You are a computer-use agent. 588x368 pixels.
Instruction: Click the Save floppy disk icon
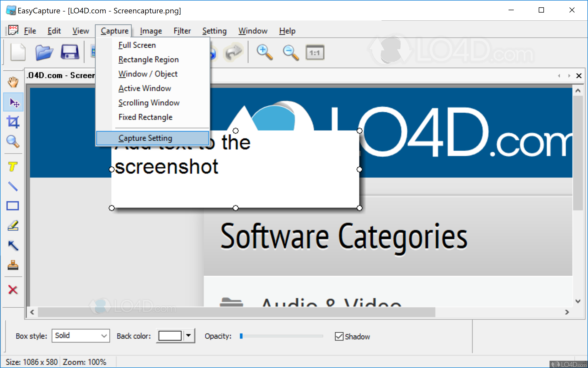coord(70,52)
